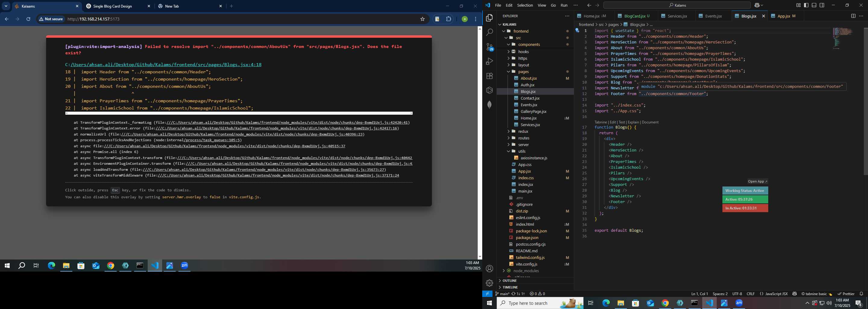Screen dimensions: 868x309
Task: Toggle VS Code bottom Panel visibility
Action: 814,5
